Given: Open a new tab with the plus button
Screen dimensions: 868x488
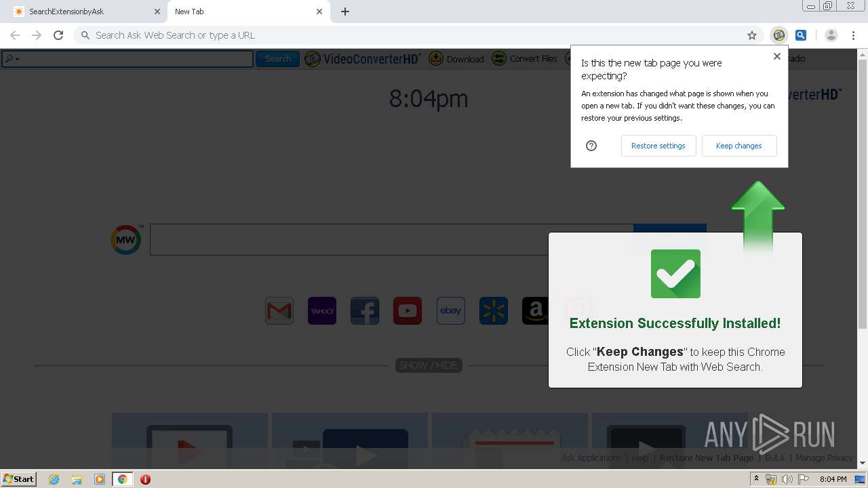Looking at the screenshot, I should [x=344, y=12].
